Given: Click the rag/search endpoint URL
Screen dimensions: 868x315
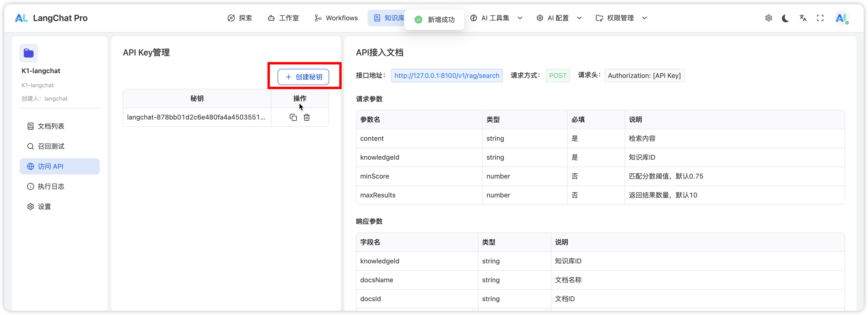Looking at the screenshot, I should (x=446, y=76).
